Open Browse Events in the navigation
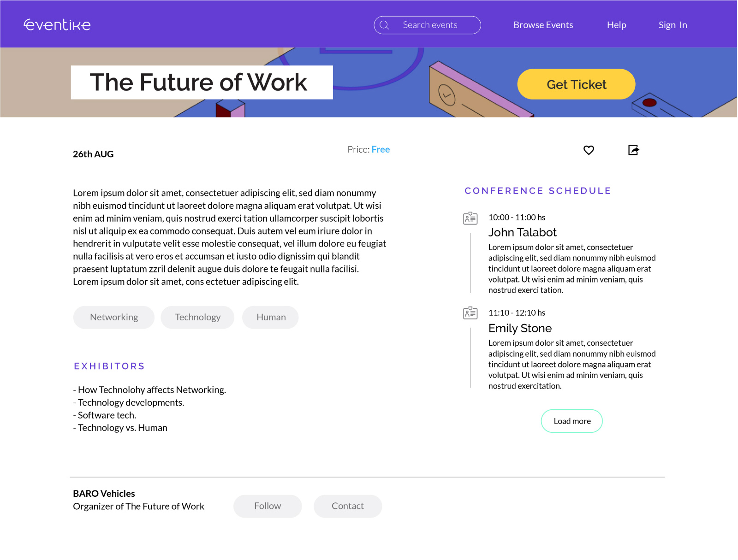Viewport: 738px width, 560px height. [543, 25]
